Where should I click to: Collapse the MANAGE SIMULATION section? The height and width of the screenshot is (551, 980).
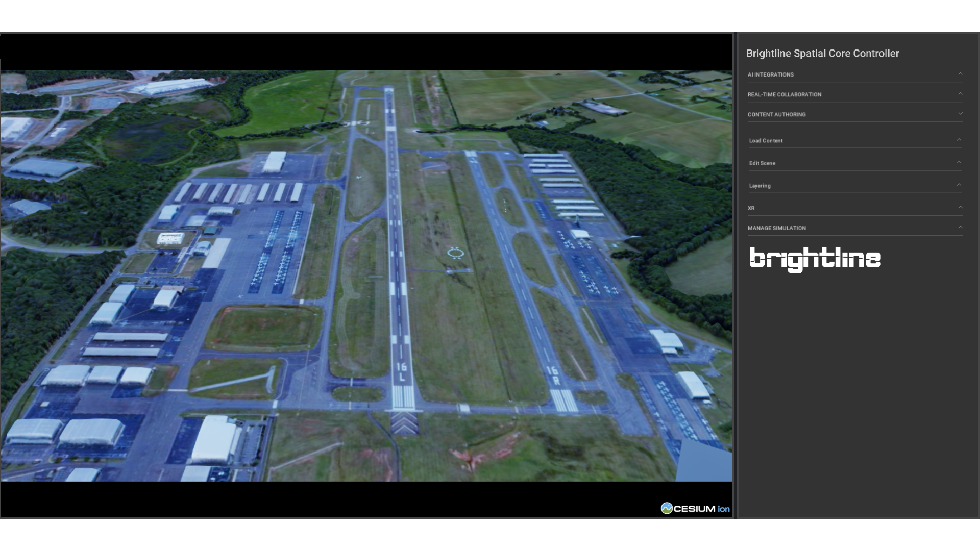[x=960, y=227]
